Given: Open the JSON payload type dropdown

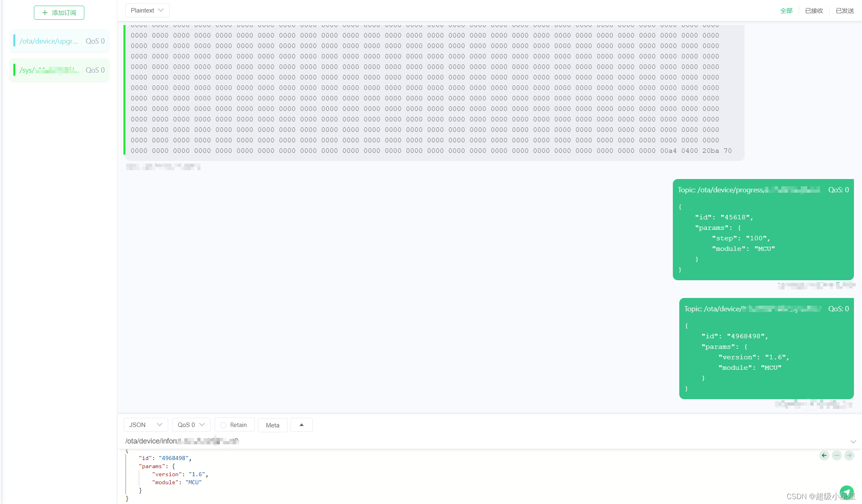Looking at the screenshot, I should (146, 425).
